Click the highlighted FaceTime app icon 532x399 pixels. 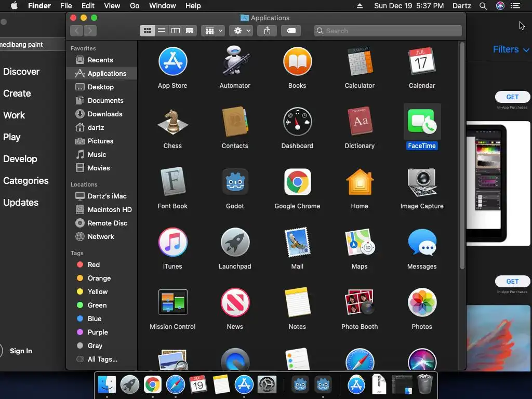coord(422,122)
